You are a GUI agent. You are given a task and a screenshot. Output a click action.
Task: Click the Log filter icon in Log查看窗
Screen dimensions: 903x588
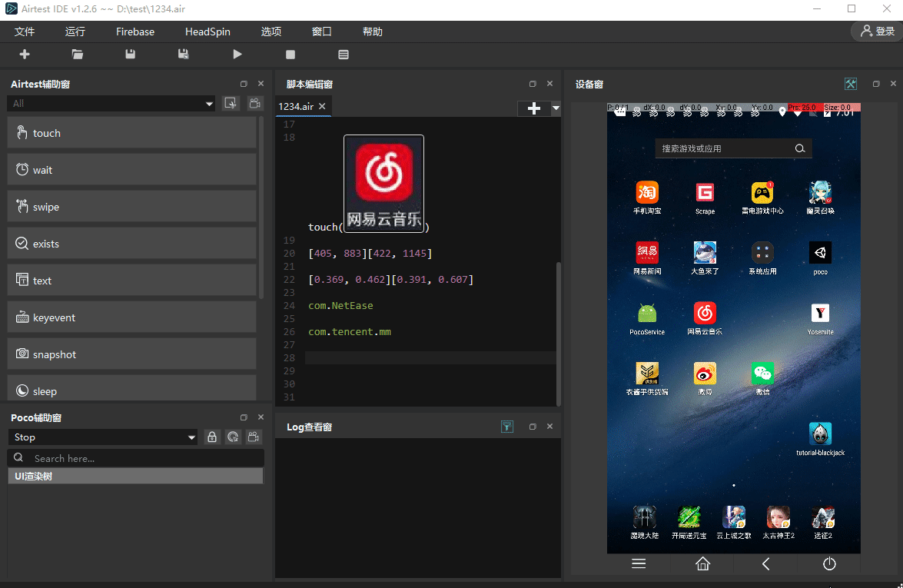pos(506,427)
